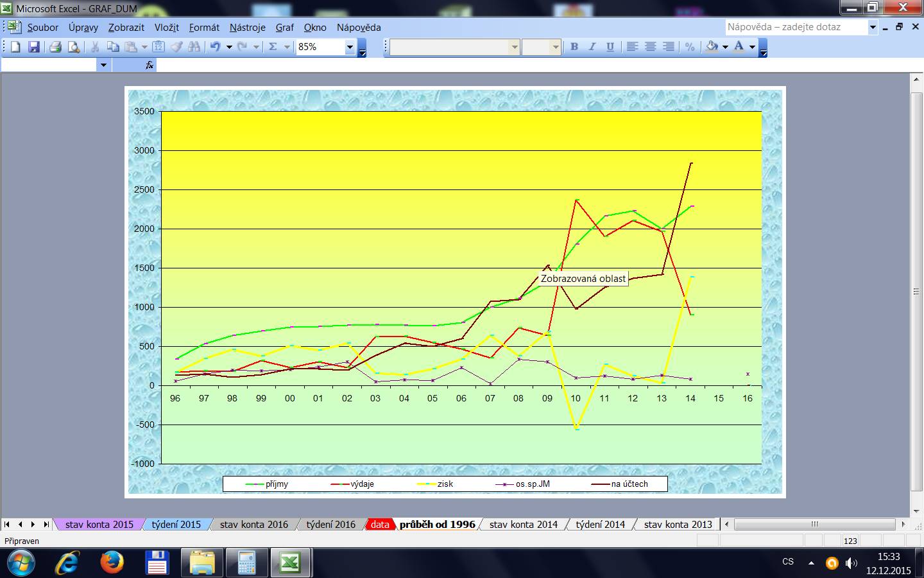This screenshot has width=924, height=578.
Task: Click the Paste clipboard icon
Action: [131, 47]
